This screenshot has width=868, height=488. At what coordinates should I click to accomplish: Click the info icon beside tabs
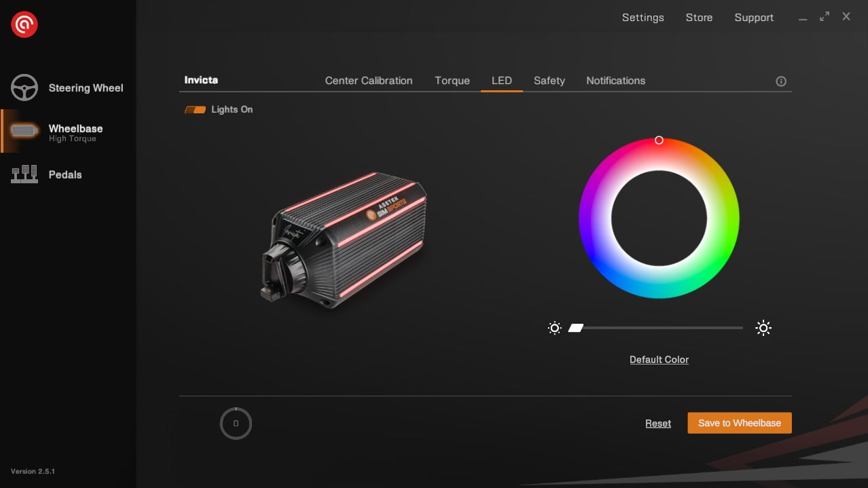click(x=781, y=81)
